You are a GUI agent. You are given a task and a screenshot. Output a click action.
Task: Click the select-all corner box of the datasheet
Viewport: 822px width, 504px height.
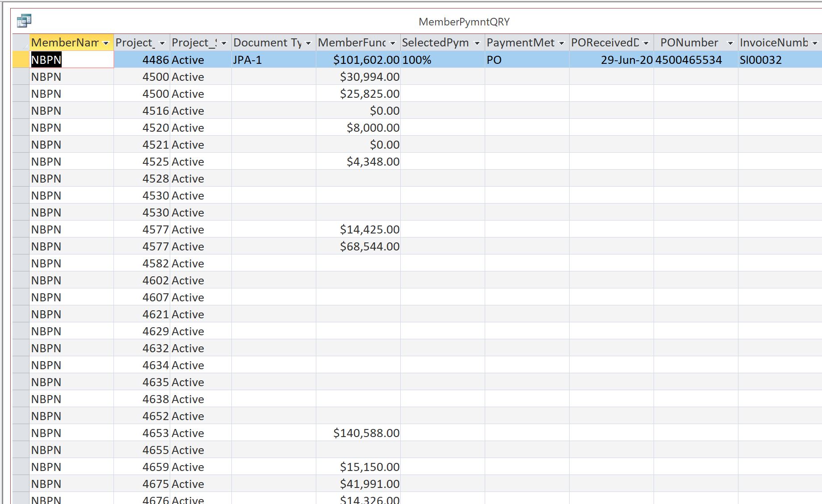(x=21, y=42)
